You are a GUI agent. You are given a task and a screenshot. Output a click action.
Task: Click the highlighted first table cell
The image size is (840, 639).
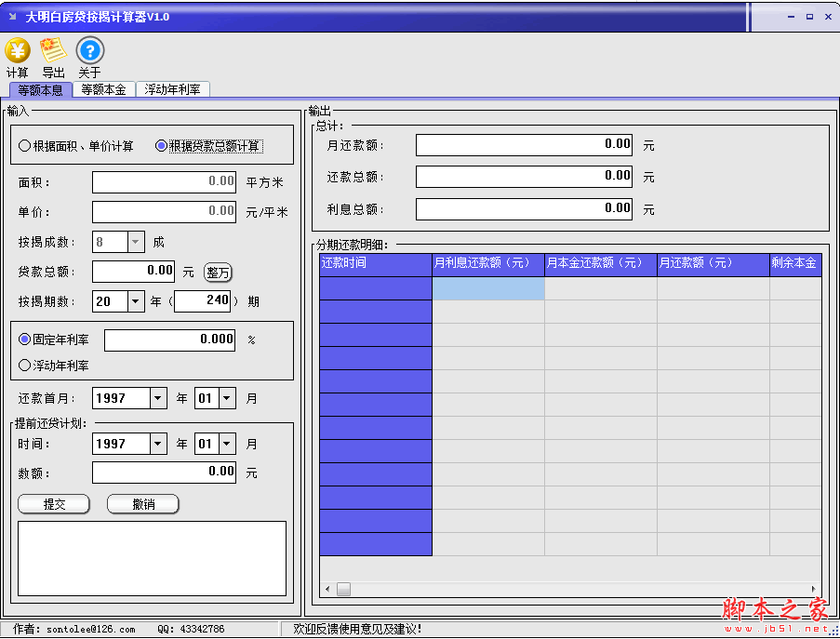point(488,288)
